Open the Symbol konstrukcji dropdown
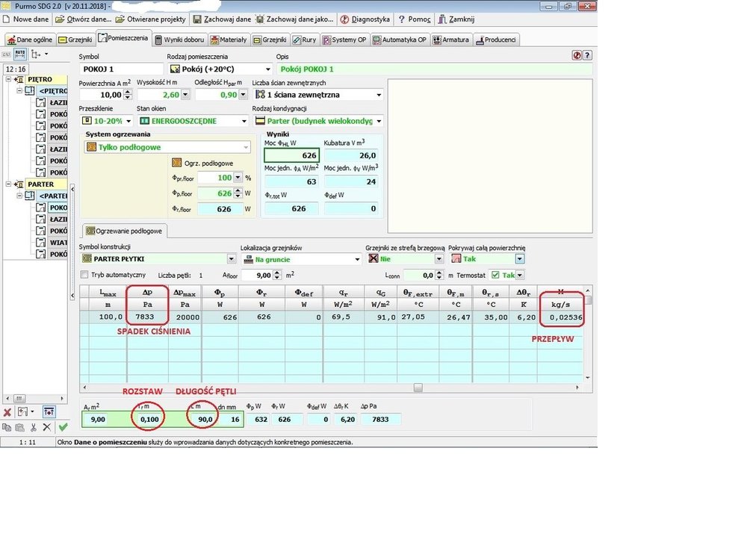Screen dimensions: 747x560 coord(230,259)
